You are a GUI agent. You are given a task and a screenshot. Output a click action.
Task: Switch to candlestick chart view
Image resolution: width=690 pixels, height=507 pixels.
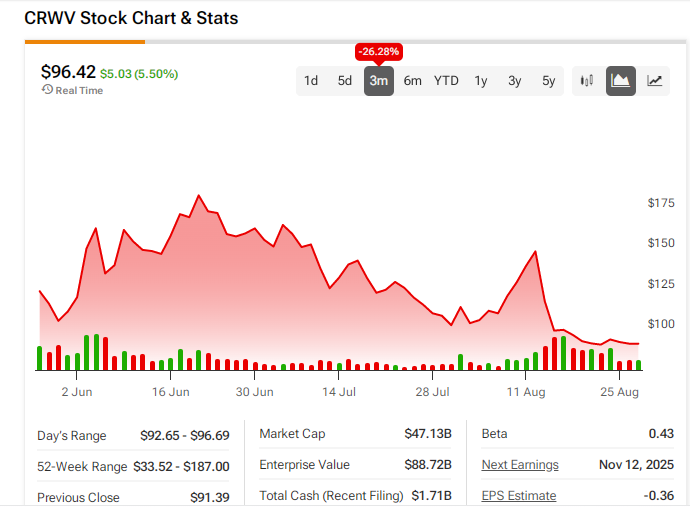pos(587,81)
